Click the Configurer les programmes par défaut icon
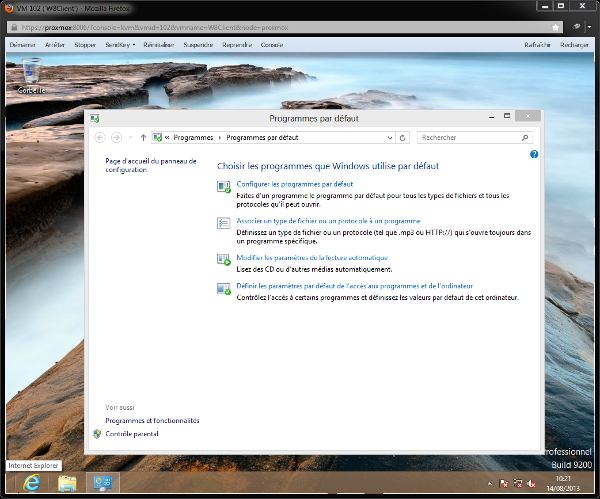 [x=223, y=187]
